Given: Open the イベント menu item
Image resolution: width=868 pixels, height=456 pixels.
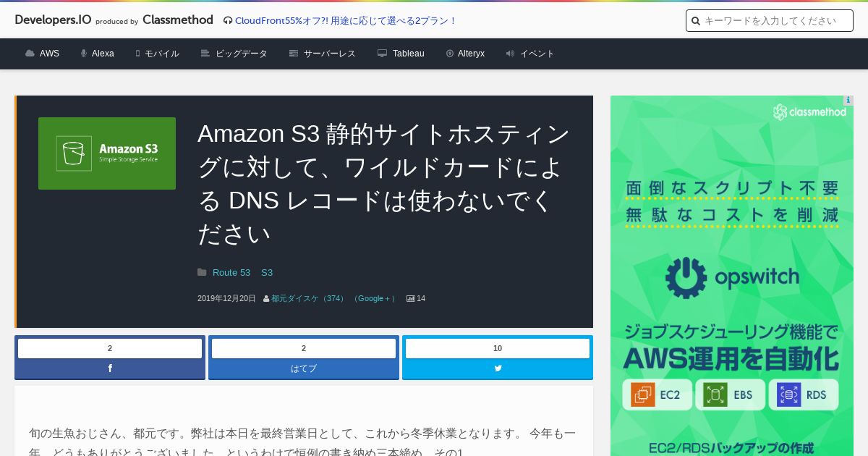Looking at the screenshot, I should [x=537, y=54].
